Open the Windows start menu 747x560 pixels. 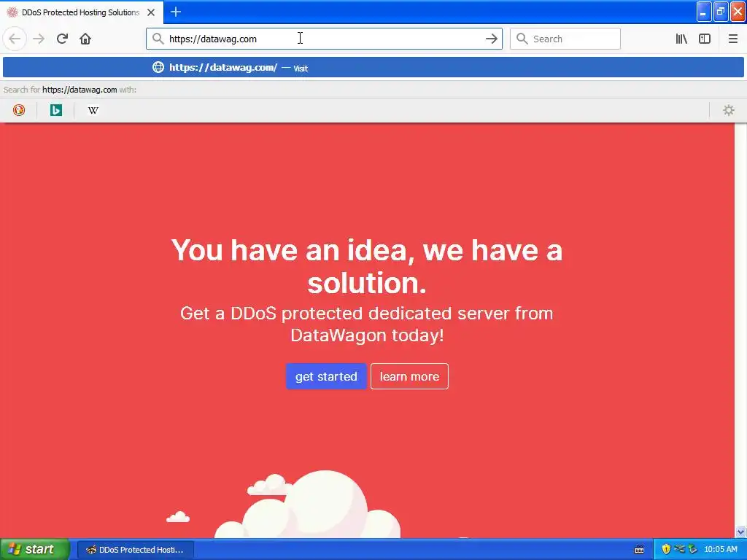coord(35,549)
